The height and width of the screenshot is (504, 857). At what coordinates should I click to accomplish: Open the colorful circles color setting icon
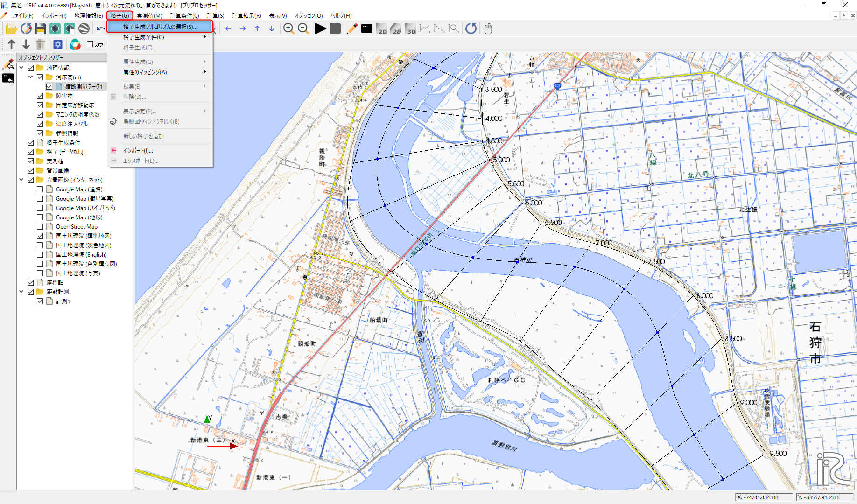[x=75, y=44]
